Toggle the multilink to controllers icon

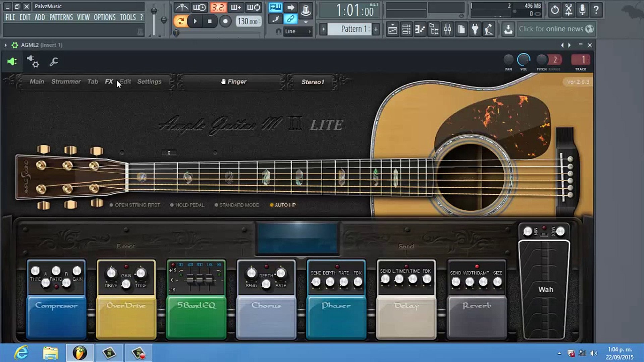tap(290, 19)
